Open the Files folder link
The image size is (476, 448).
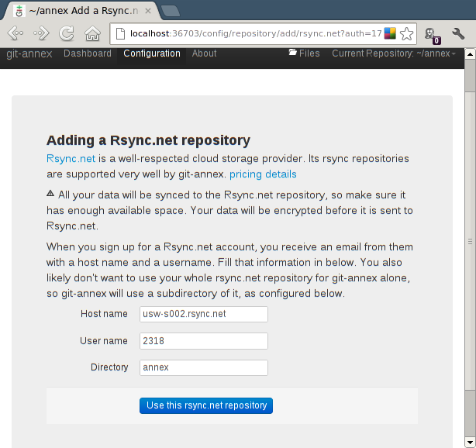[x=304, y=53]
